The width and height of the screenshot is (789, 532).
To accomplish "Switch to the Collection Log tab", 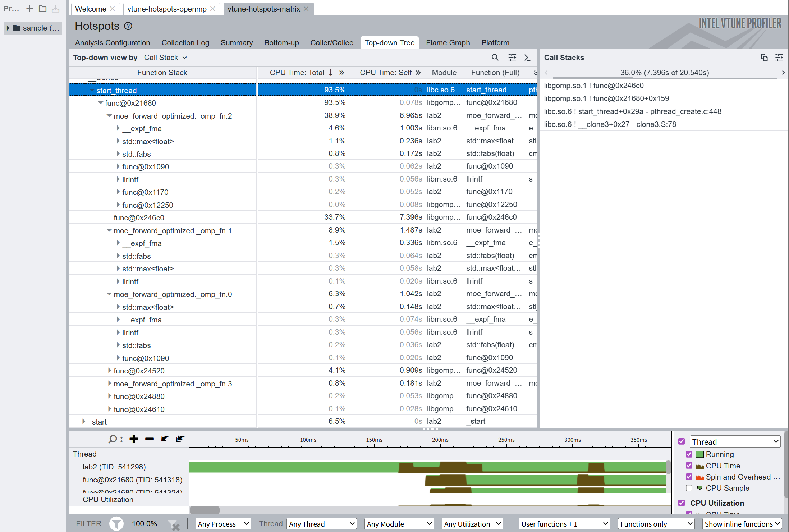I will pyautogui.click(x=185, y=42).
